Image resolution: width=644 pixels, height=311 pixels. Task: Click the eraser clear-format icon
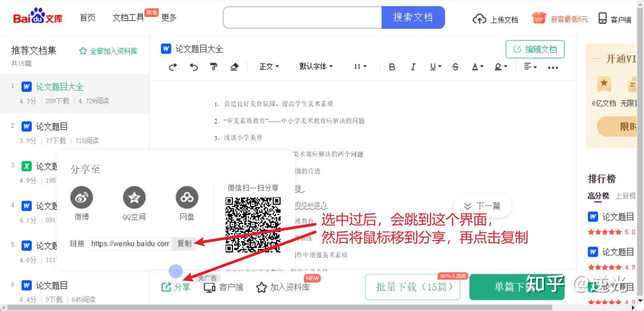234,67
